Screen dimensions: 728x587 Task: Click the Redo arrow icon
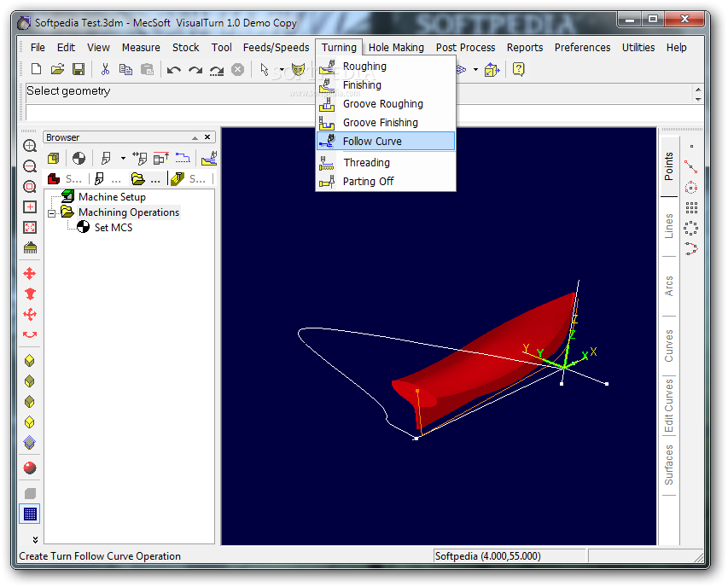point(195,70)
